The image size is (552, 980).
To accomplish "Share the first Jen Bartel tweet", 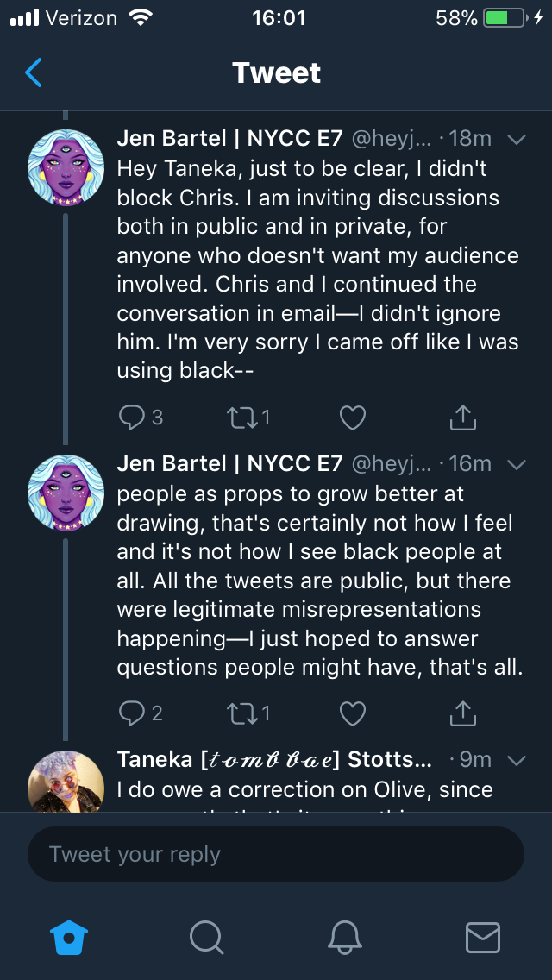I will (463, 418).
